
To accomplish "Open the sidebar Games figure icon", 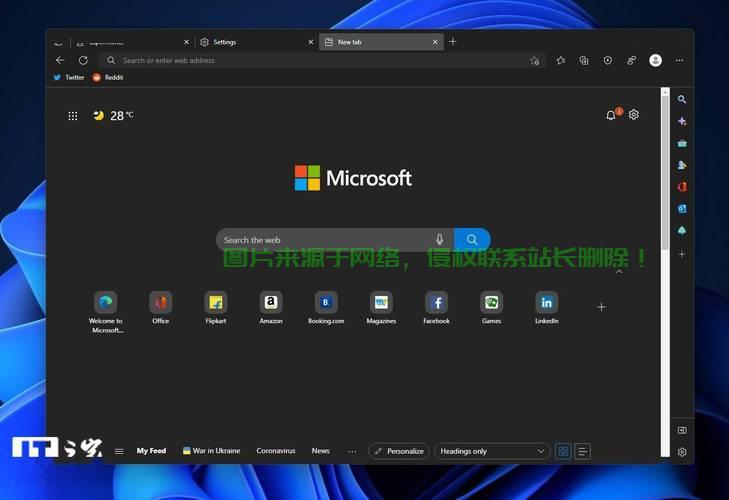I will pyautogui.click(x=682, y=165).
